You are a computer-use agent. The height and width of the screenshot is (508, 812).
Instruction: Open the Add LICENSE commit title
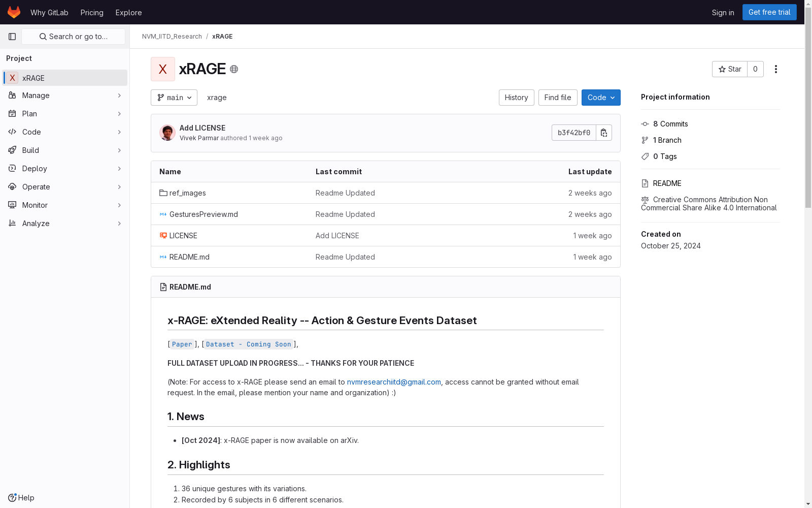(202, 128)
